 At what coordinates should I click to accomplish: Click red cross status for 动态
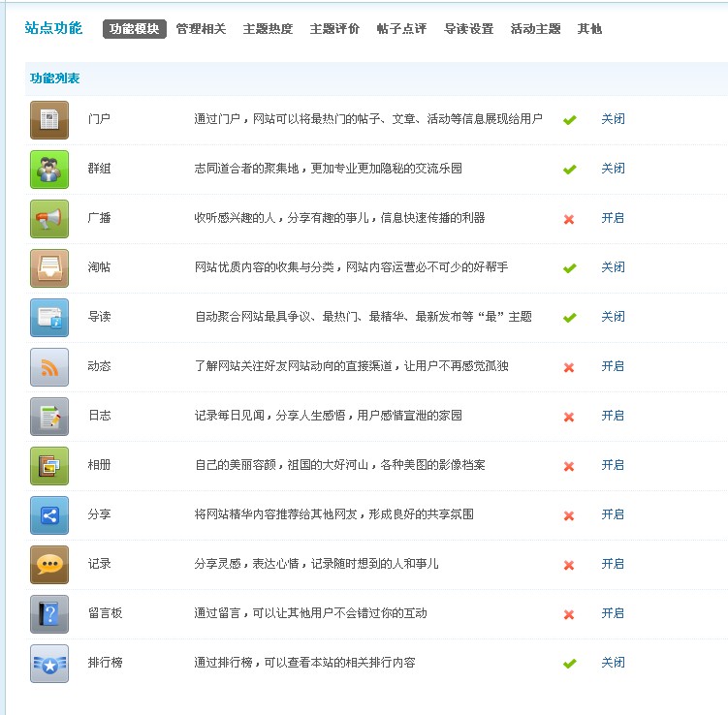point(569,367)
